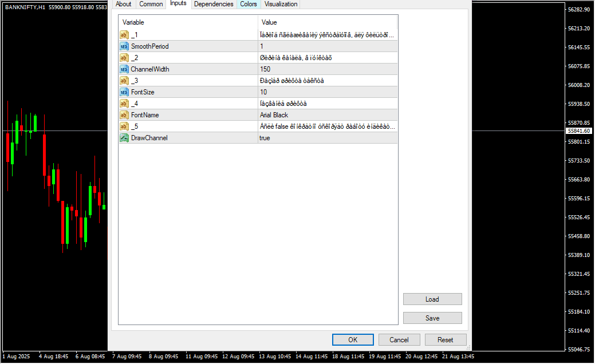Click the string icon beside _1 variable
Viewport: 595px width, 364px height.
pyautogui.click(x=124, y=35)
